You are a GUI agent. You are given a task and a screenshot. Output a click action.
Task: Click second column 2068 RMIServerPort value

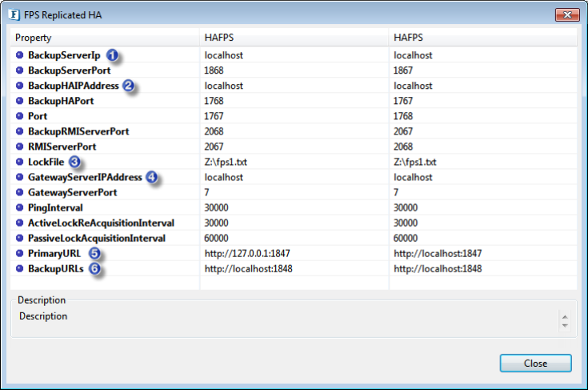[403, 147]
